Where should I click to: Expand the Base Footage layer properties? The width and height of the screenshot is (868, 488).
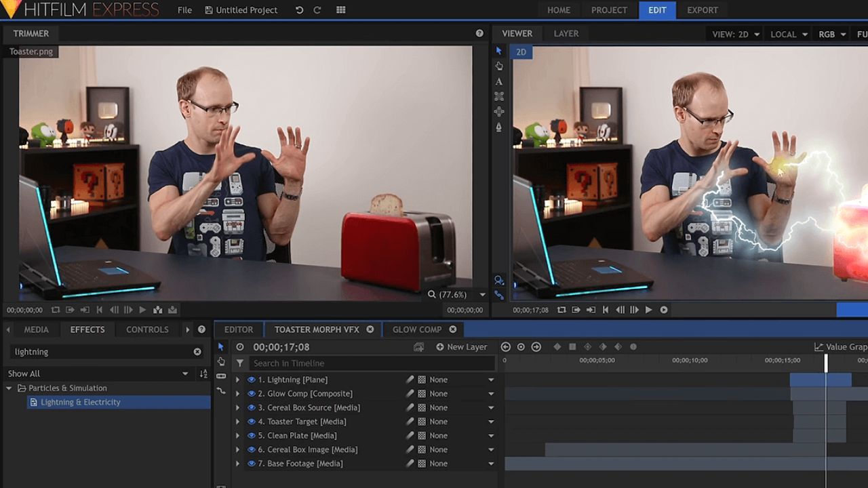click(237, 464)
